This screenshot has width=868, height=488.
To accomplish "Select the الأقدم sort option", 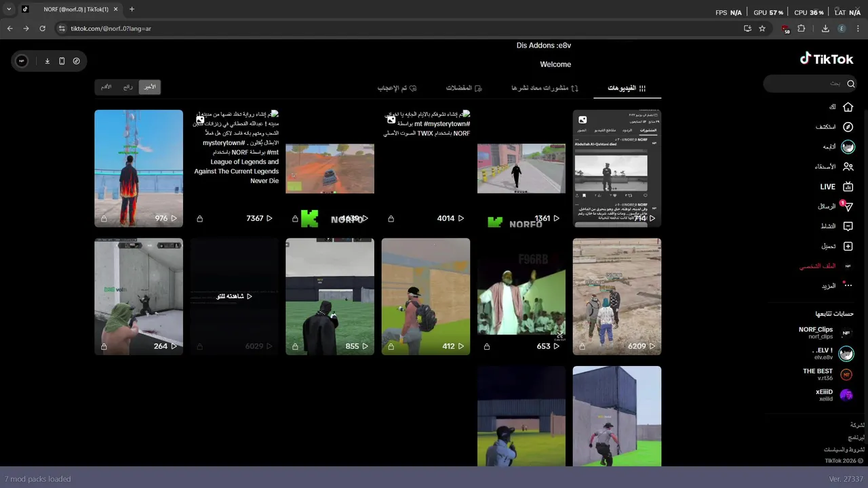I will (106, 87).
